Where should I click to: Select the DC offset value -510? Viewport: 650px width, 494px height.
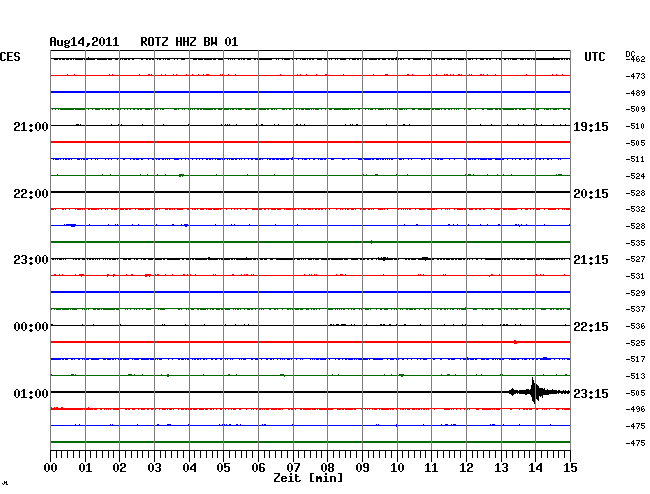click(x=635, y=126)
